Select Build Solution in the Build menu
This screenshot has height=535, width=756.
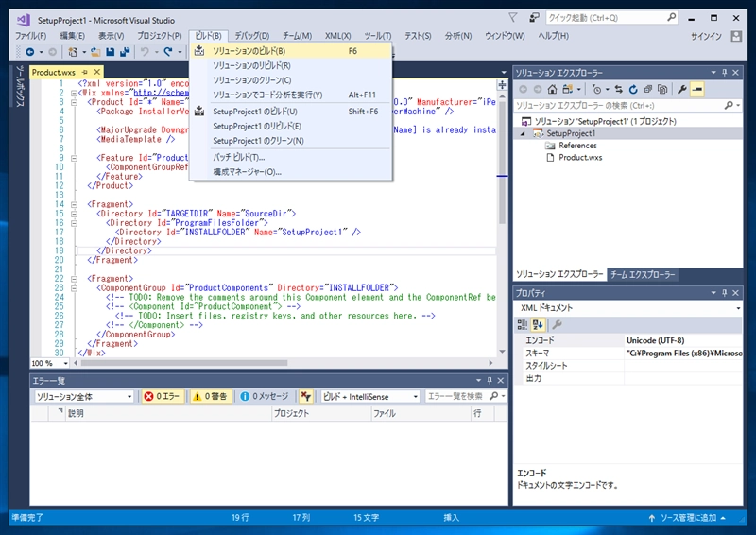coord(291,51)
